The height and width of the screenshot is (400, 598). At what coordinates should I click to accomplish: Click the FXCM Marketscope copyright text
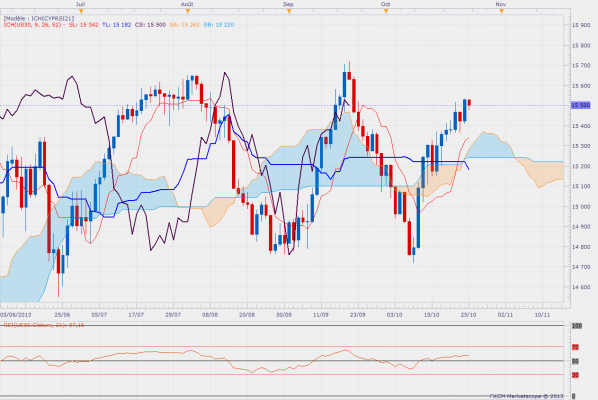[526, 396]
